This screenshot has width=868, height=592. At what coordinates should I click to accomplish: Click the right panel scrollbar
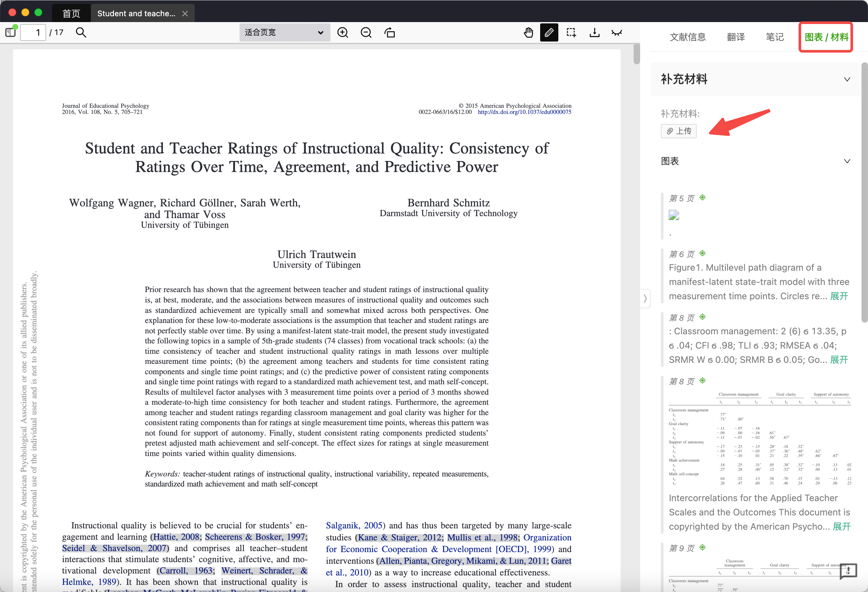(864, 192)
